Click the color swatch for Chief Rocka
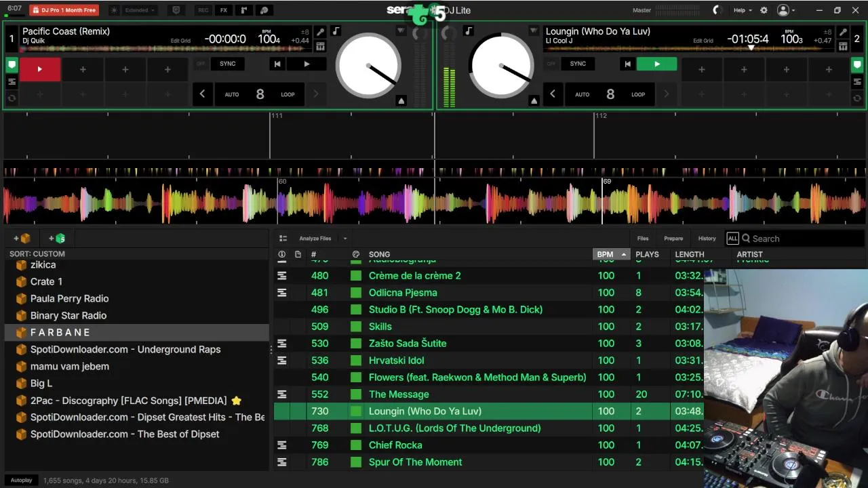This screenshot has width=868, height=488. [355, 445]
